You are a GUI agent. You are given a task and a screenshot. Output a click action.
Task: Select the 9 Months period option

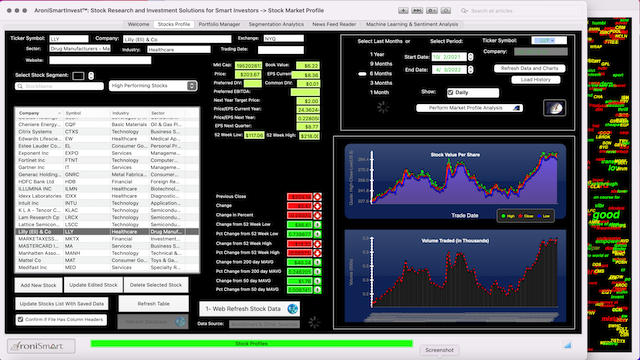pyautogui.click(x=381, y=64)
